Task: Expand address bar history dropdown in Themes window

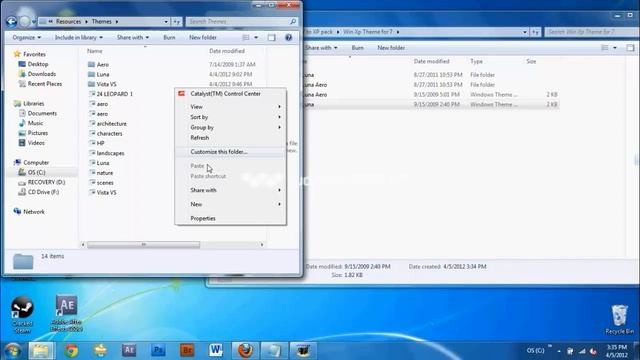Action: pos(166,22)
